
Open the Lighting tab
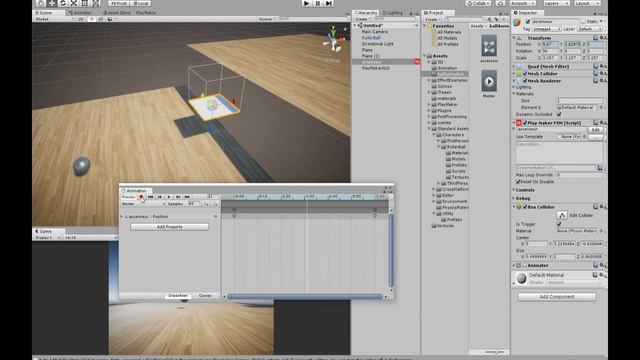(393, 13)
